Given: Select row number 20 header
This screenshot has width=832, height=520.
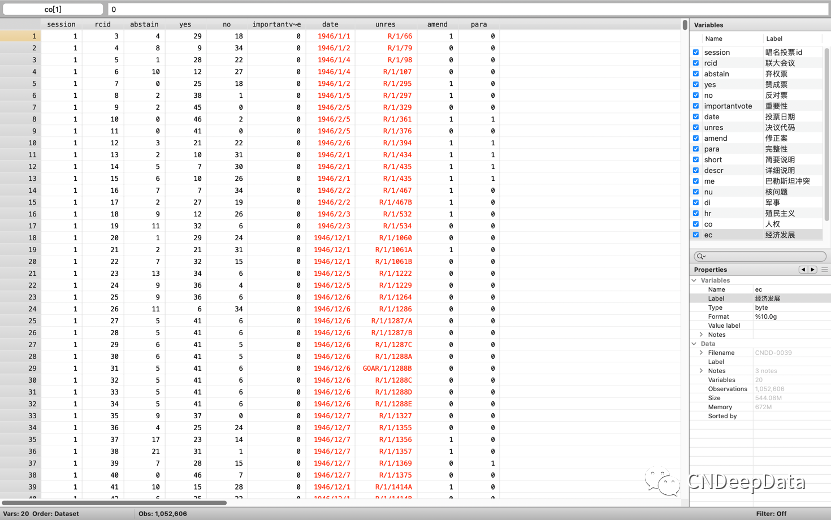Looking at the screenshot, I should click(x=20, y=262).
